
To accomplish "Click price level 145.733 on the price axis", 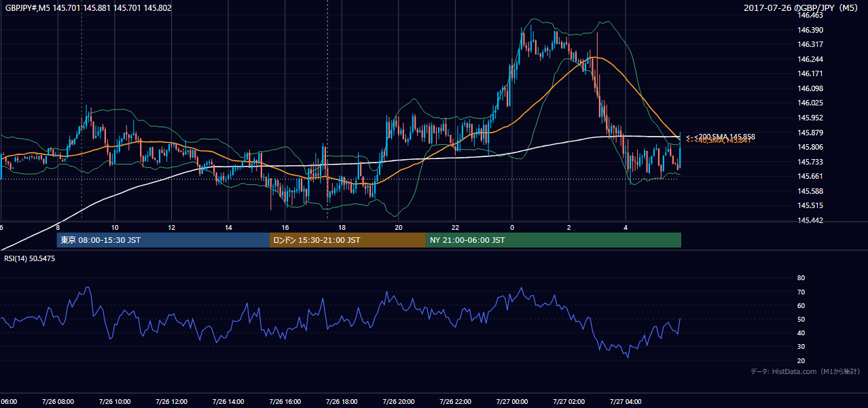I will 810,162.
